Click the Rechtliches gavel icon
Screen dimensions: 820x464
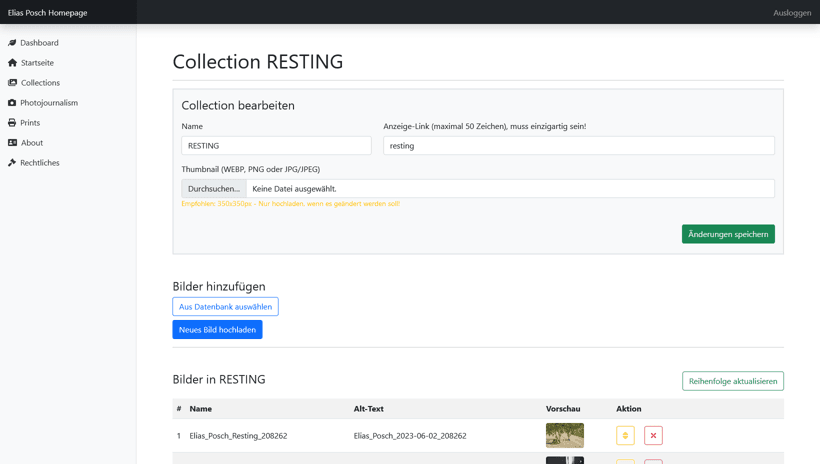(x=12, y=163)
